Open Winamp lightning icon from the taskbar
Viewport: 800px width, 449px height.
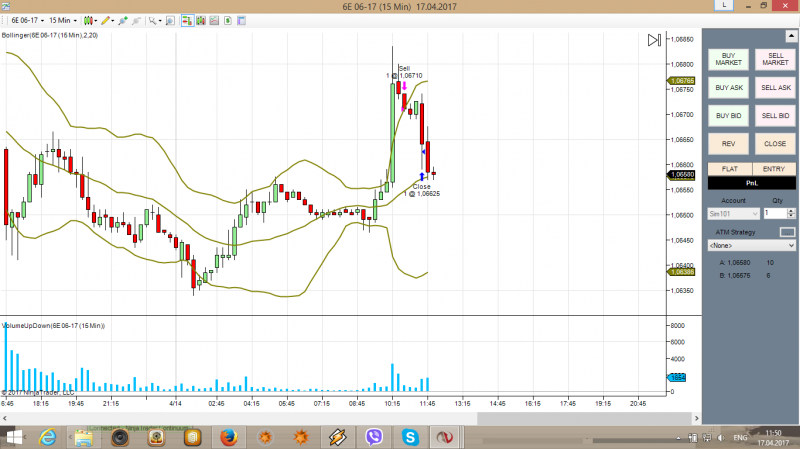tap(337, 437)
